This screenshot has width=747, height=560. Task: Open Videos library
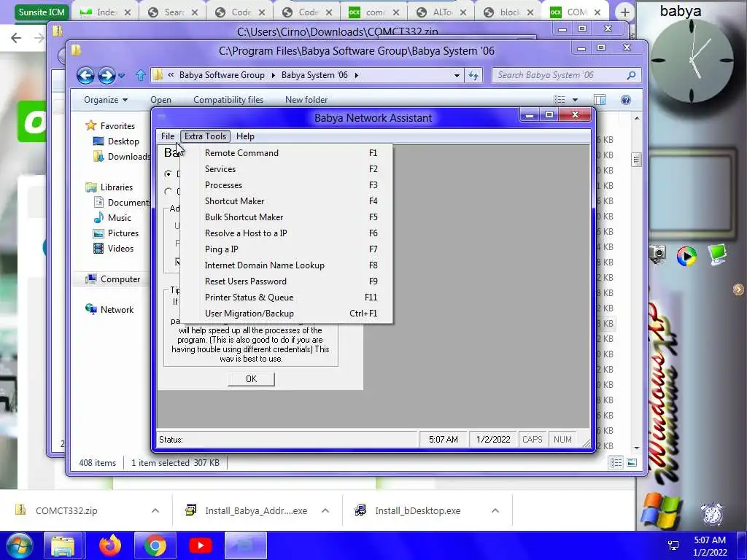[113, 248]
